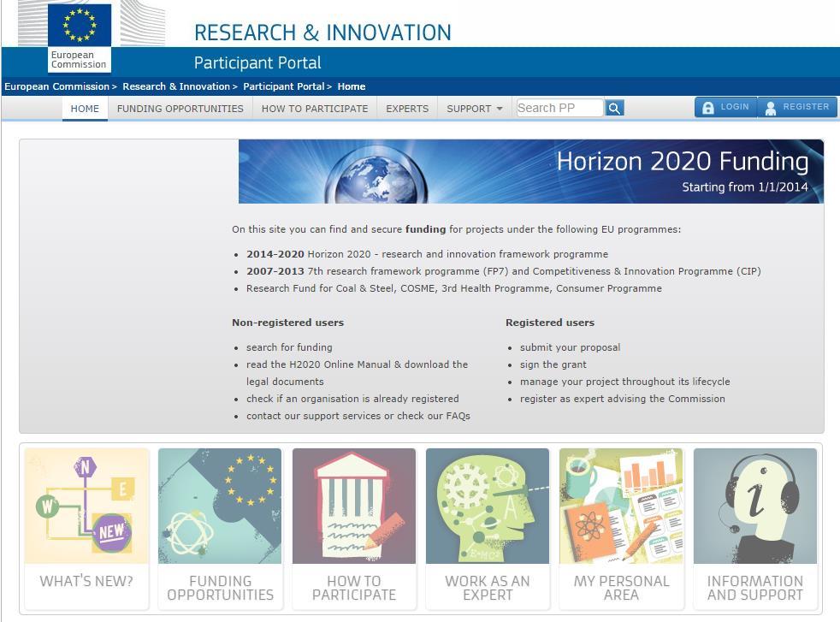The width and height of the screenshot is (840, 622).
Task: Click 'Research Fund for Coal & Steel' line
Action: [x=453, y=288]
